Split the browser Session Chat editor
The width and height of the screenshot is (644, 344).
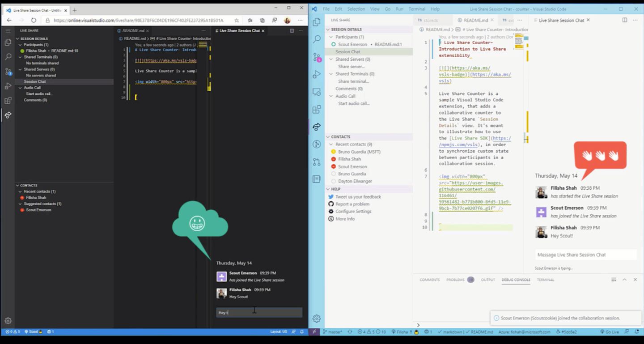coord(292,31)
